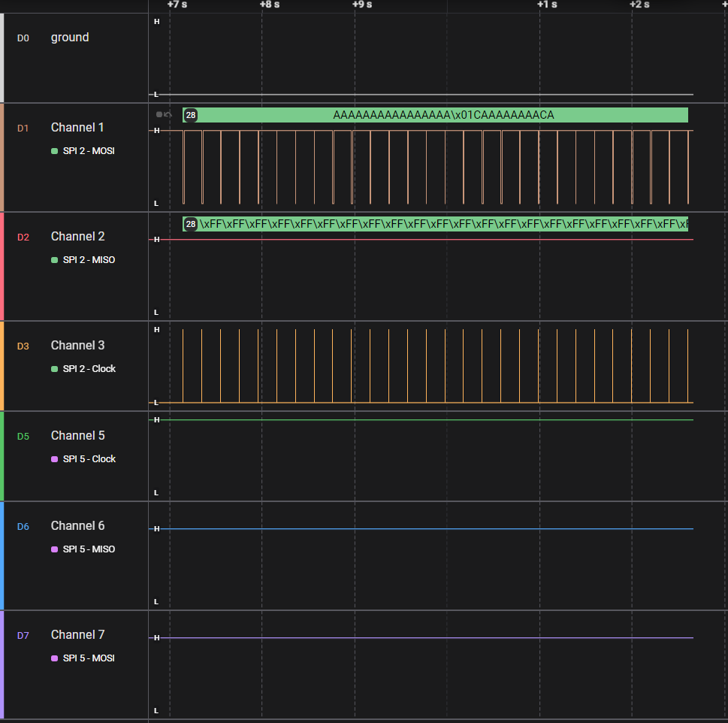This screenshot has width=728, height=723.
Task: Click the dot icon beside the undo arrow
Action: coord(159,114)
